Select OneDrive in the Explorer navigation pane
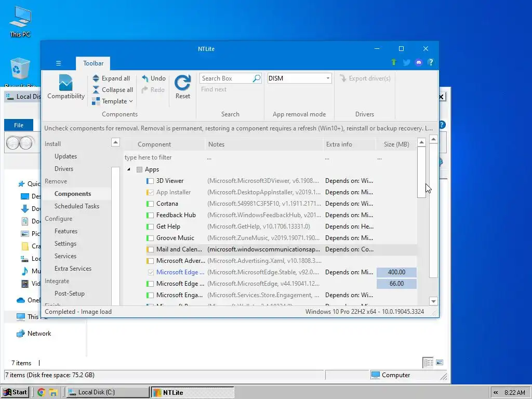The width and height of the screenshot is (532, 399). 29,300
